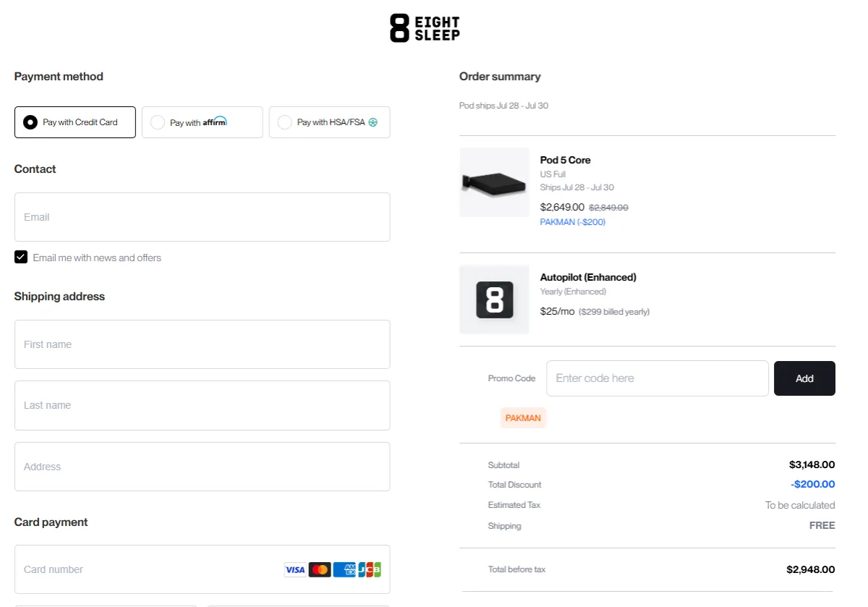Open the Pod 5 Core product thumbnail
Image resolution: width=868 pixels, height=607 pixels.
tap(495, 182)
